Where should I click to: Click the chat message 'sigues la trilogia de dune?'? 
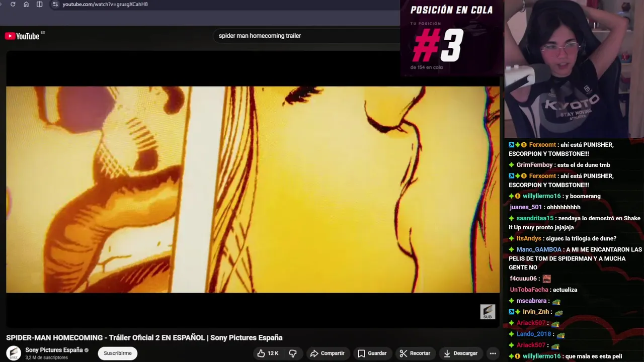(x=581, y=238)
